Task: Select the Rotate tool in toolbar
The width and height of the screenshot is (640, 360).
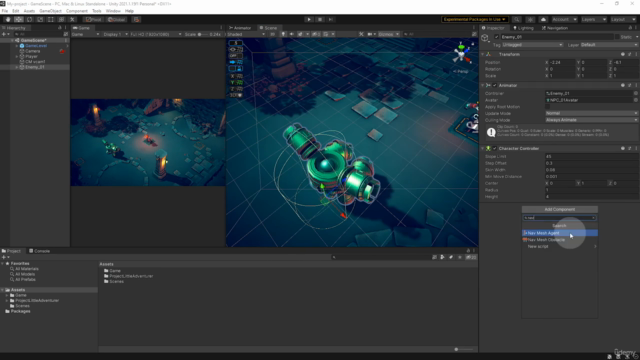Action: [x=29, y=19]
